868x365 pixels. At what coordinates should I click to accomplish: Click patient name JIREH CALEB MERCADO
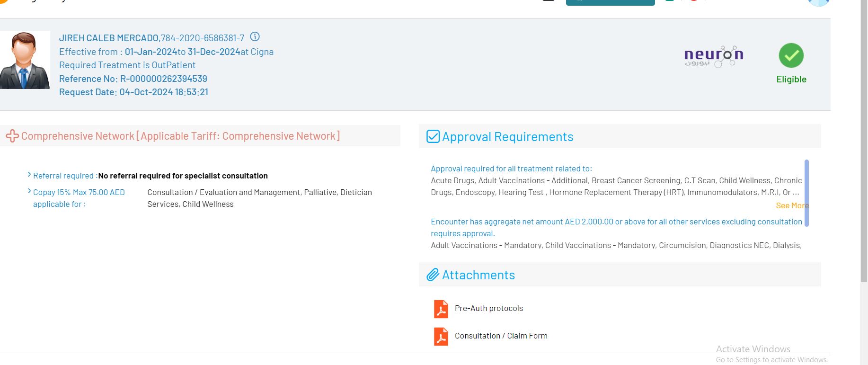tap(109, 38)
